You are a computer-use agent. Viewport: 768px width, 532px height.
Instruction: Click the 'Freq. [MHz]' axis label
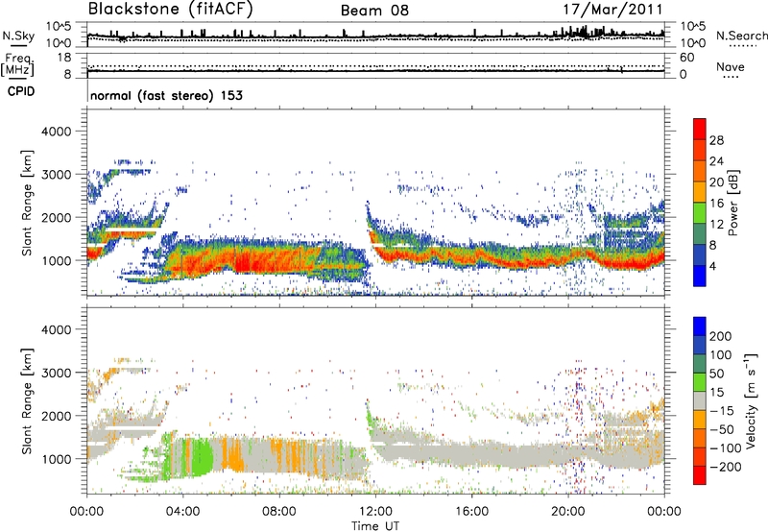[x=17, y=65]
